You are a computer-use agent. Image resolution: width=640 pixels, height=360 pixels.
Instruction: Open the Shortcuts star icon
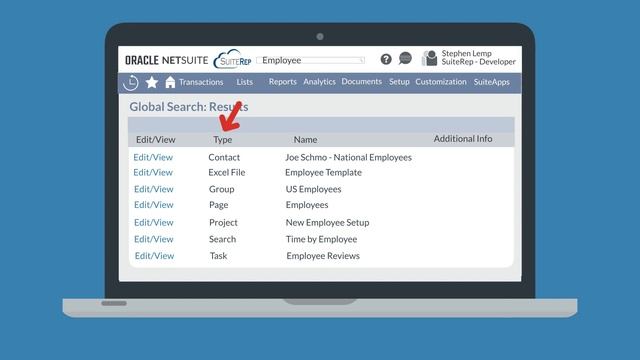pos(152,82)
